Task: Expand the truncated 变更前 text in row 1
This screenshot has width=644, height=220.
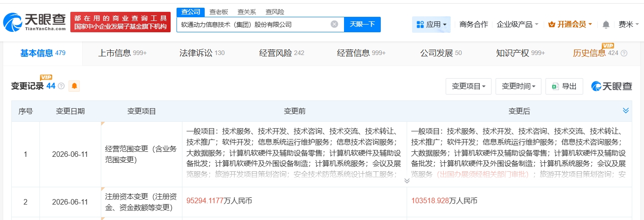Action: coord(407,180)
